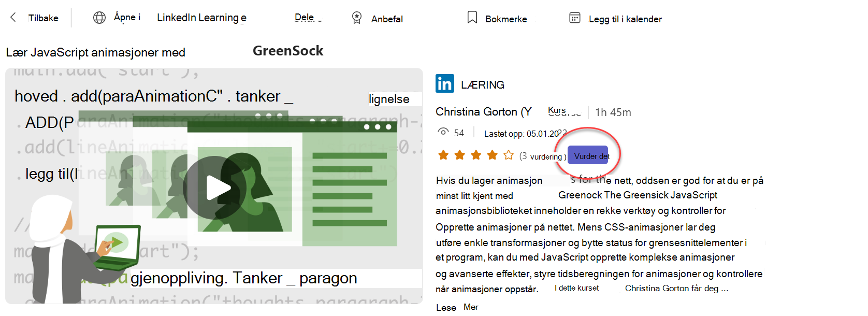Click the globe icon next to Åpne i
The width and height of the screenshot is (868, 316).
[99, 18]
